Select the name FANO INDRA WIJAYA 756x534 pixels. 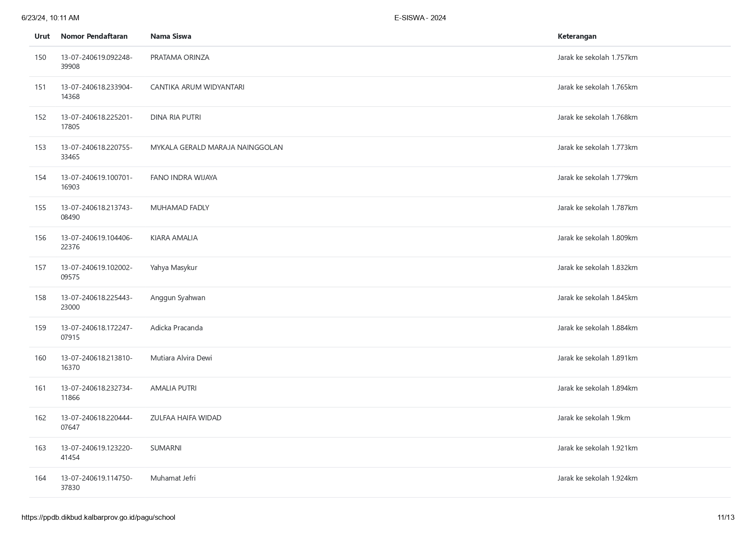[x=184, y=177]
